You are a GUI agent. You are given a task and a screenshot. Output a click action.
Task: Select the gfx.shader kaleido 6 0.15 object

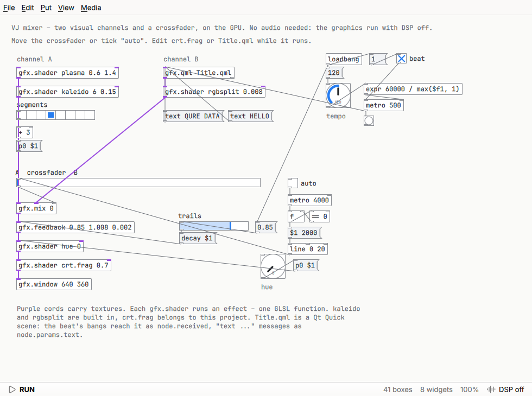point(67,92)
